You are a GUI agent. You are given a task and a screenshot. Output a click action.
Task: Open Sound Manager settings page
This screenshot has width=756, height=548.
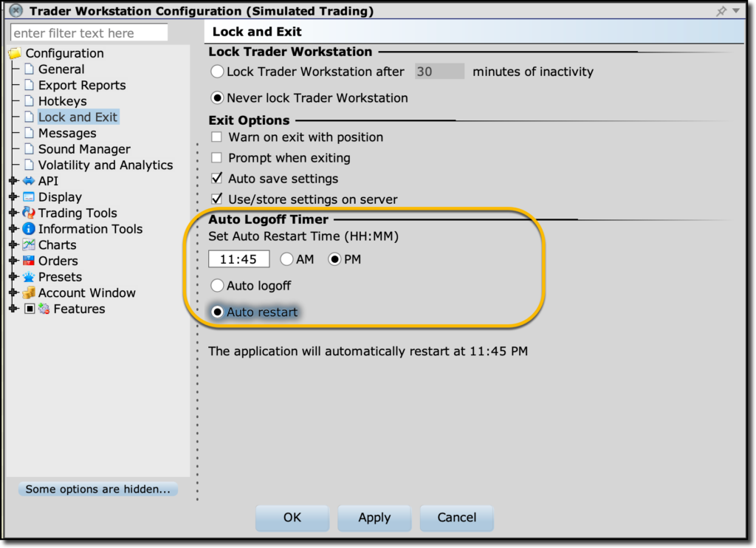(x=84, y=149)
